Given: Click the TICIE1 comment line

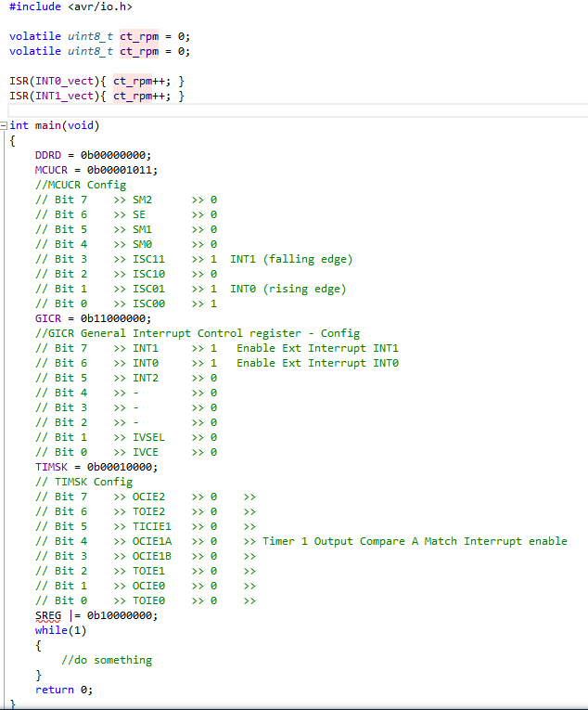Looking at the screenshot, I should point(146,526).
